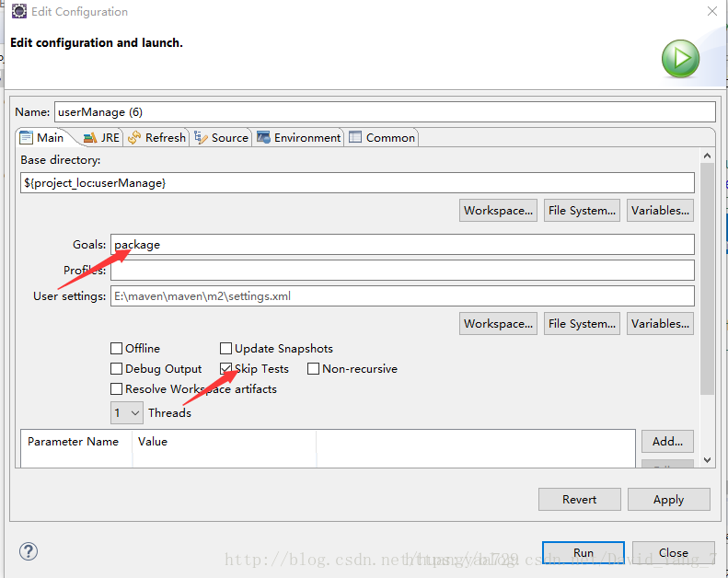Click Workspace button under Base directory
Image resolution: width=728 pixels, height=578 pixels.
(x=498, y=211)
